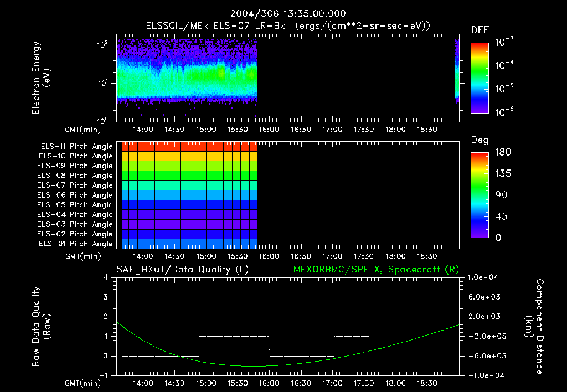Click the data quality level 2 line segment
567x392 pixels.
(412, 317)
